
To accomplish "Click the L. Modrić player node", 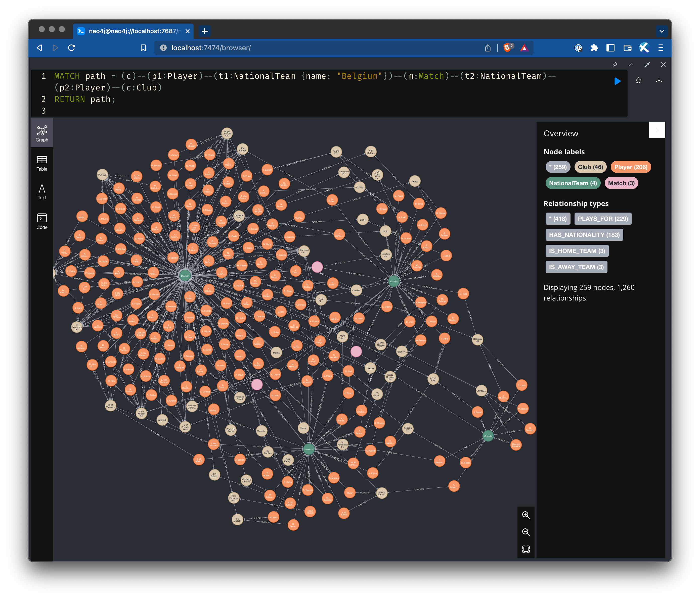I will pos(387,307).
